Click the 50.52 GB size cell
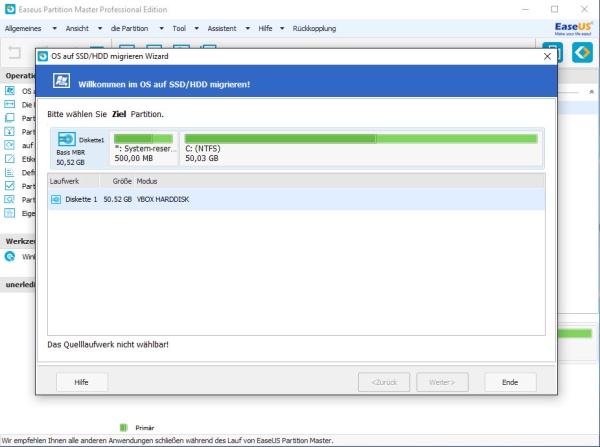This screenshot has width=600, height=447. click(x=117, y=199)
